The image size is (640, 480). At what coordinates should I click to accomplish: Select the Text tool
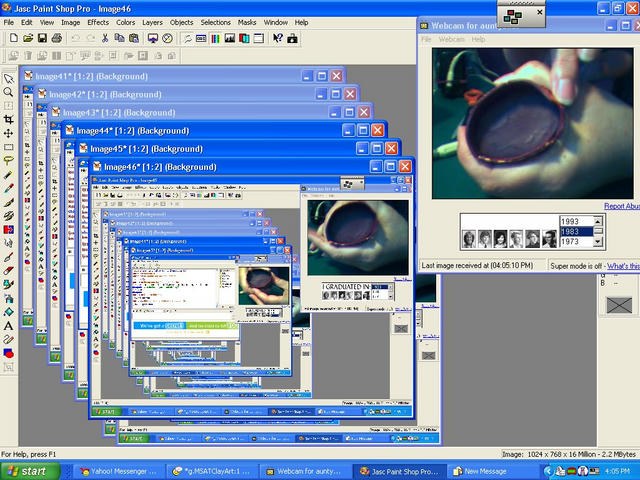tap(8, 326)
